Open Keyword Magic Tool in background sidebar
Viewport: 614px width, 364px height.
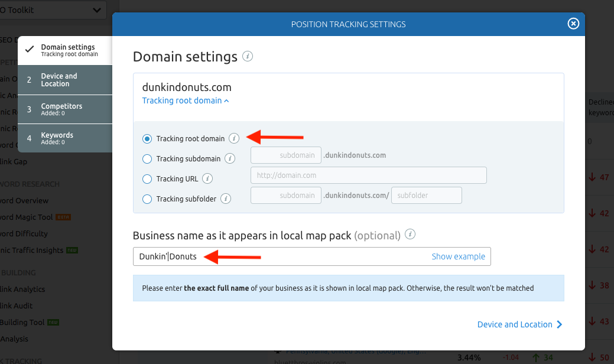tap(26, 217)
